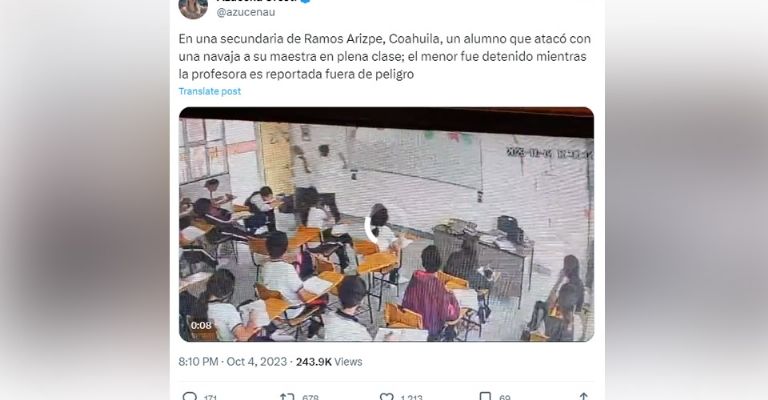Click the 69 bookmarks count
The height and width of the screenshot is (400, 768).
coord(504,397)
